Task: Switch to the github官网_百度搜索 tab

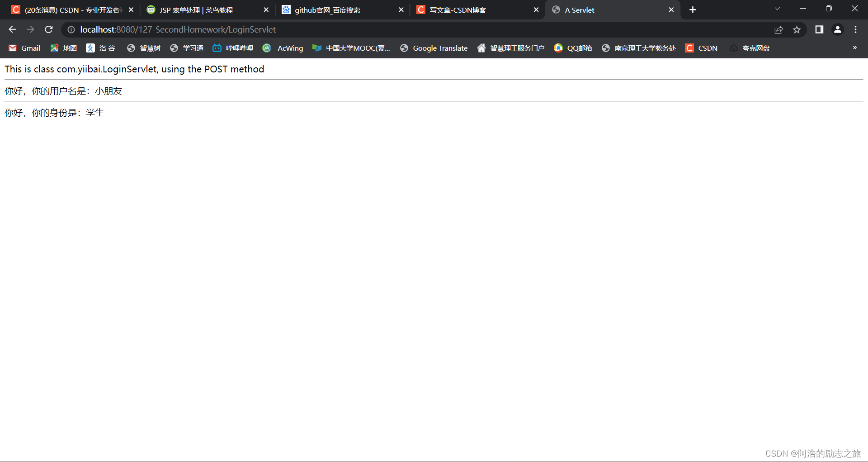Action: click(x=335, y=10)
